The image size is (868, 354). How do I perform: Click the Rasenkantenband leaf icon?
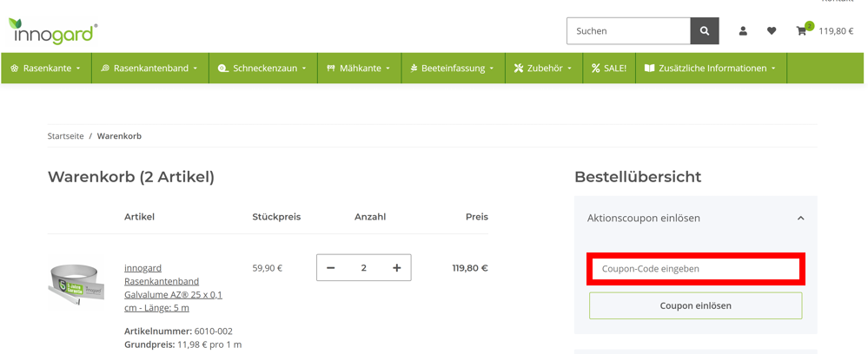105,69
